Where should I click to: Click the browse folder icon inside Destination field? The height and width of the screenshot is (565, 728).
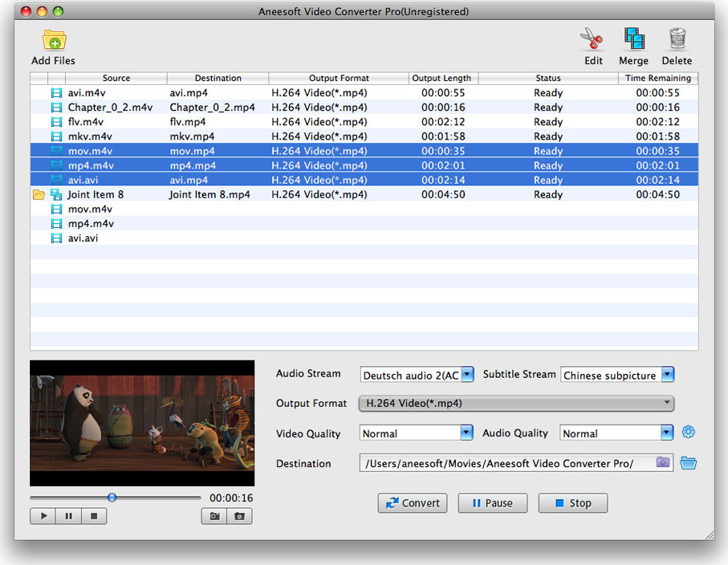(x=663, y=462)
